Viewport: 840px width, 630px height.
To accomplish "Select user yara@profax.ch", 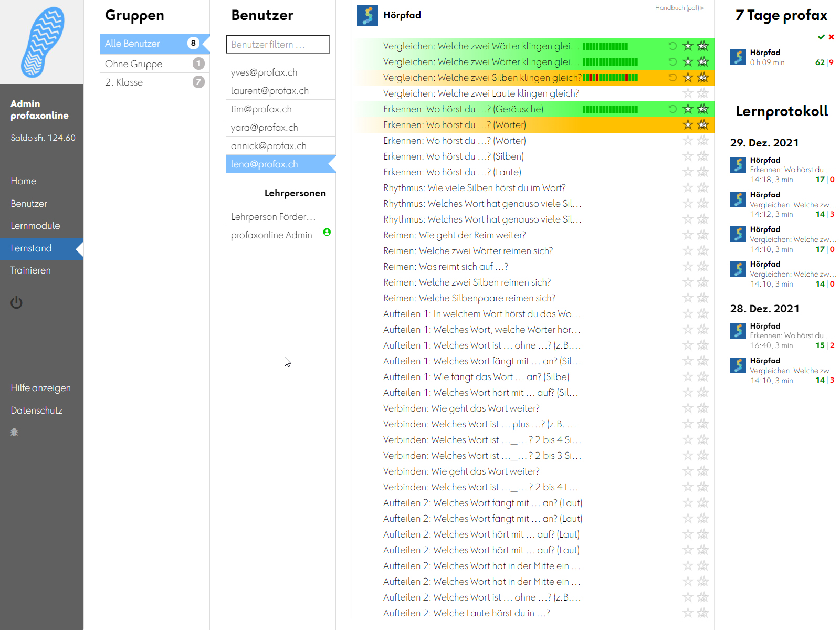I will 280,128.
